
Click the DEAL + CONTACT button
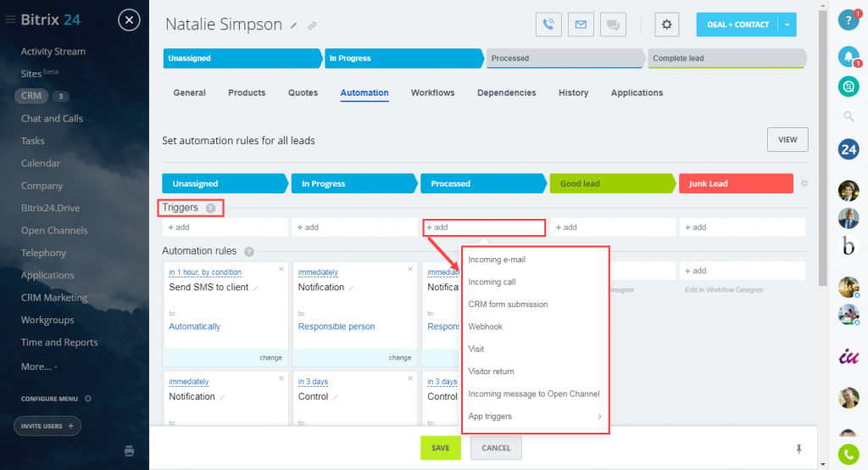point(737,25)
